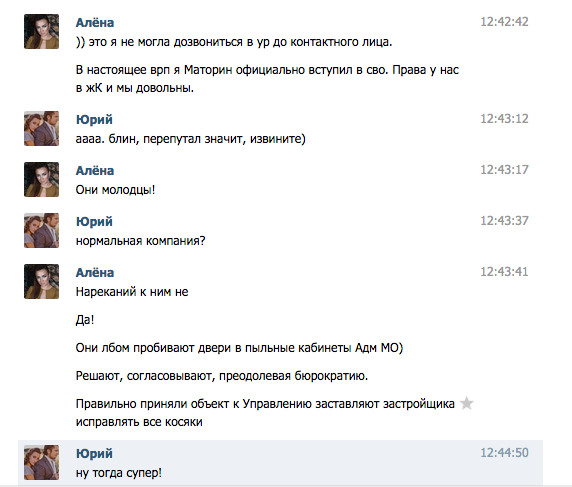Open Юрий's avatar next to 'нормальная компания?'
572x487 pixels.
[42, 231]
